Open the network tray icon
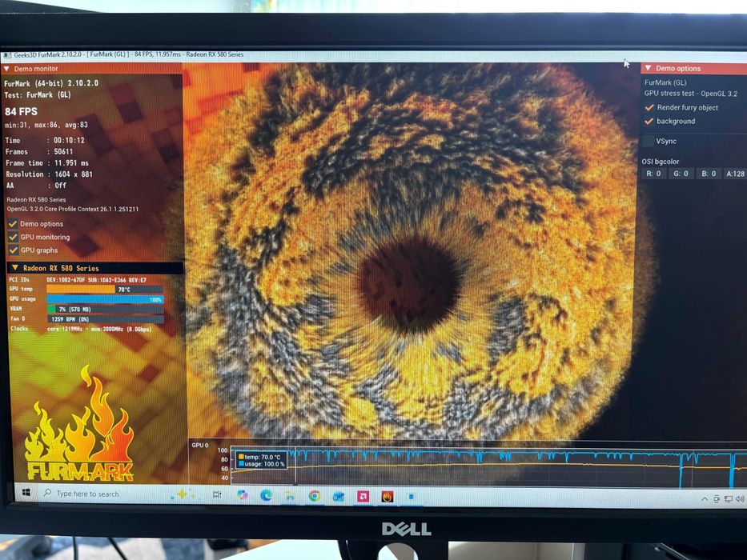This screenshot has height=560, width=747. coord(728,499)
